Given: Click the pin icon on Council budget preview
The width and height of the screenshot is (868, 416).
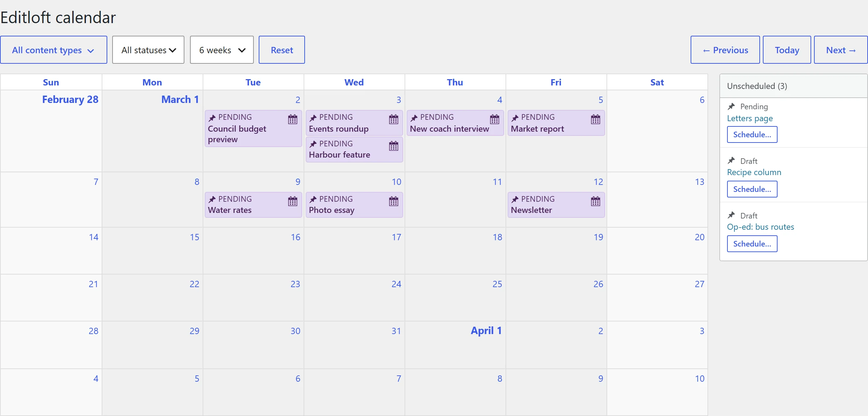Looking at the screenshot, I should tap(212, 118).
